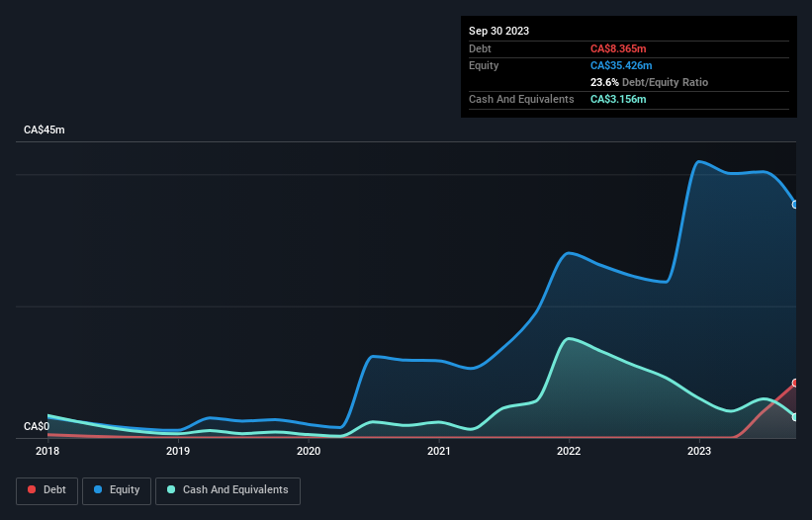Viewport: 812px width, 520px height.
Task: Click the 2022 x-axis label
Action: coord(569,451)
